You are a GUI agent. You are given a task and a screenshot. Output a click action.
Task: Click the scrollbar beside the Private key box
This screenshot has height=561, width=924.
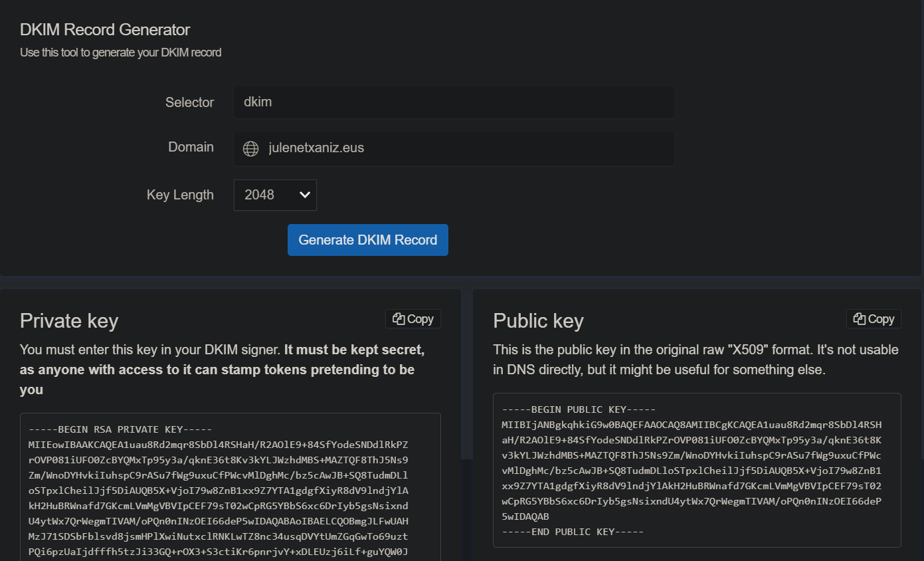[465, 372]
